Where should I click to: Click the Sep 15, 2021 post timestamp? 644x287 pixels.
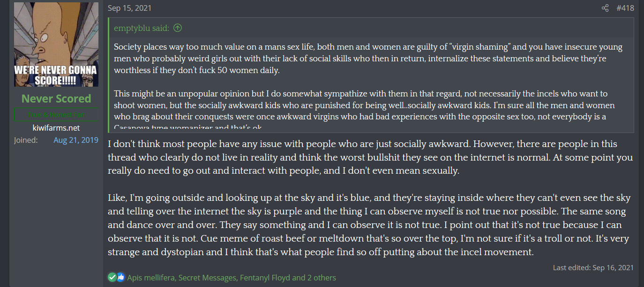coord(129,8)
